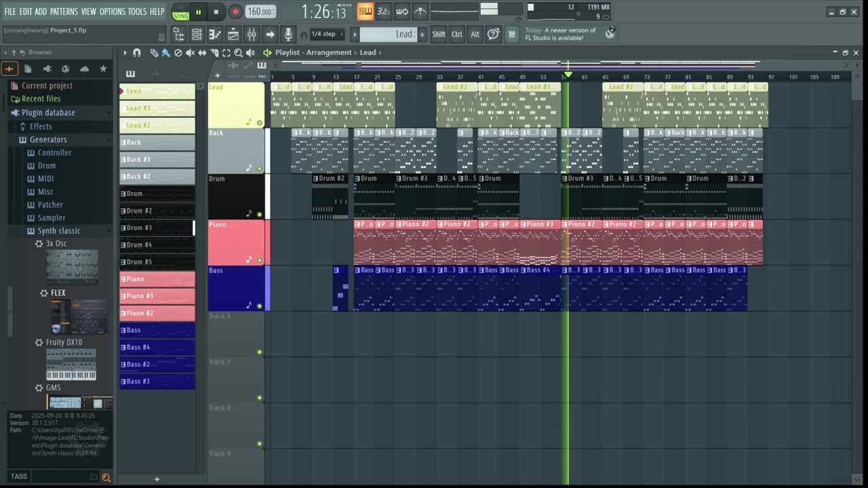Screen dimensions: 868x488
Task: Select the Slice tool in Playlist
Action: (214, 52)
